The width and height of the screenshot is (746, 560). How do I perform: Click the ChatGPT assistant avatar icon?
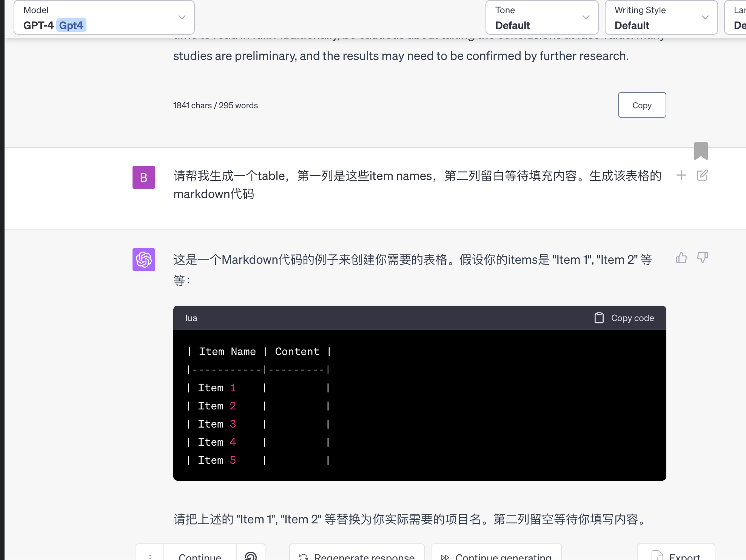coord(143,260)
